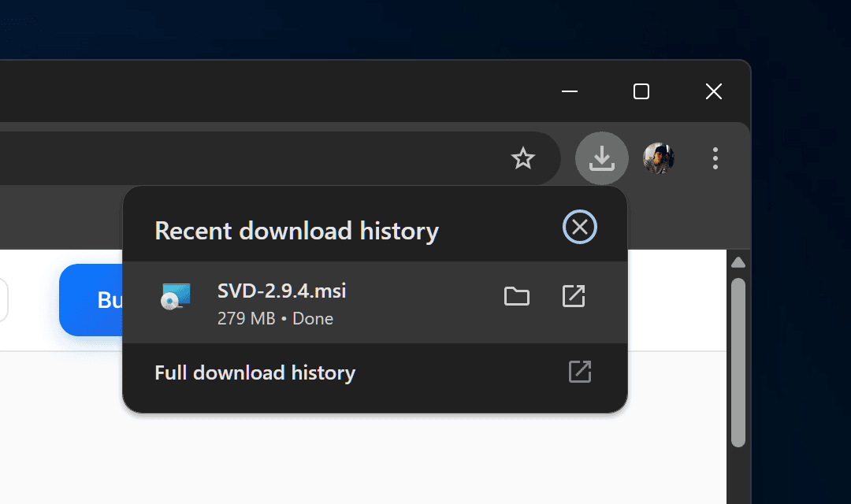Image resolution: width=851 pixels, height=504 pixels.
Task: Open the Chrome profile avatar
Action: (x=658, y=158)
